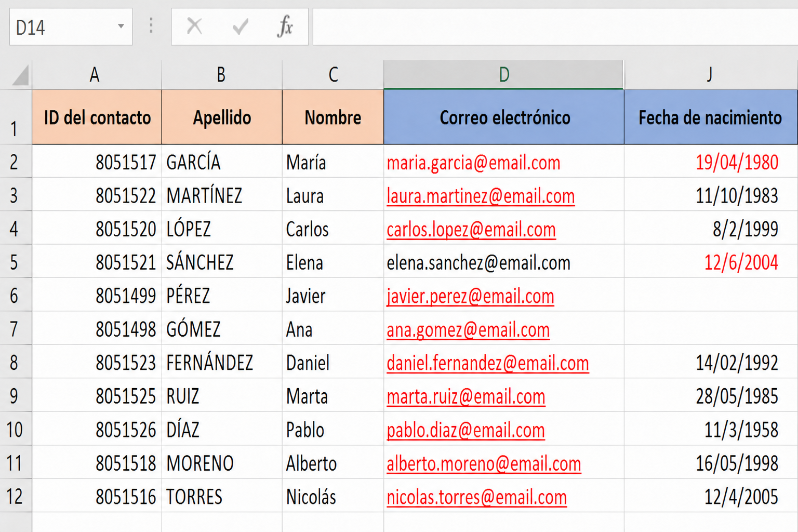798x532 pixels.
Task: Select row 1 header
Action: click(16, 117)
